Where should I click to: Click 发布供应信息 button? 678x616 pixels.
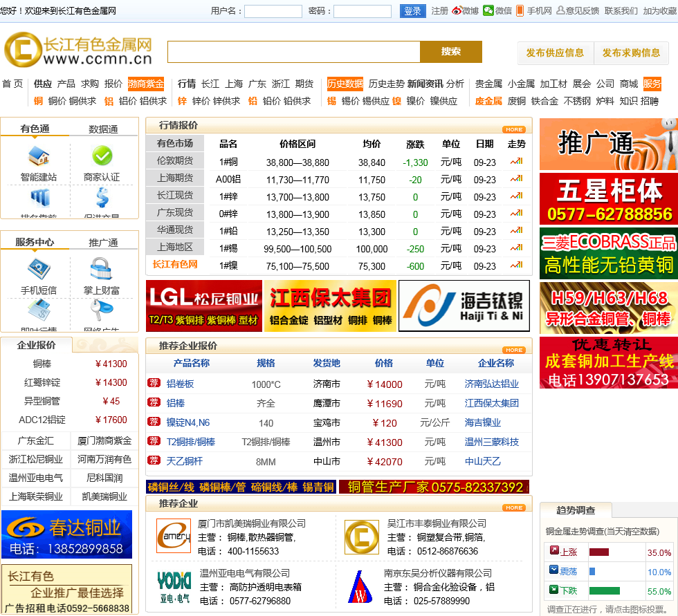[555, 53]
